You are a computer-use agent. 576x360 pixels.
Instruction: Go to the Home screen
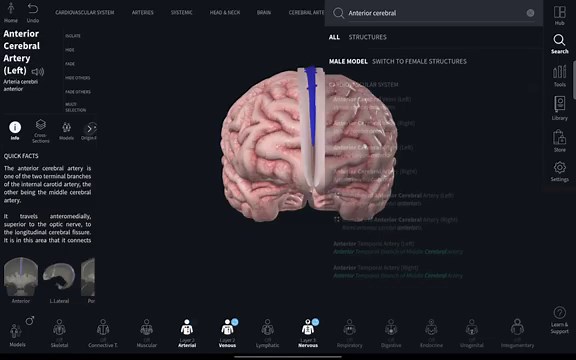point(11,12)
